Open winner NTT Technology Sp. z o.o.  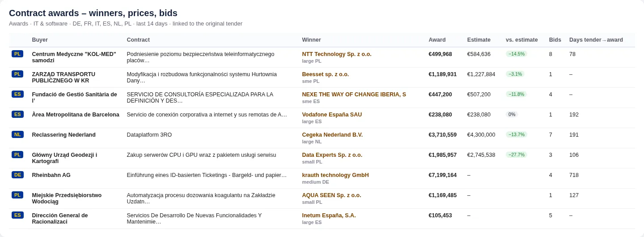click(x=337, y=54)
